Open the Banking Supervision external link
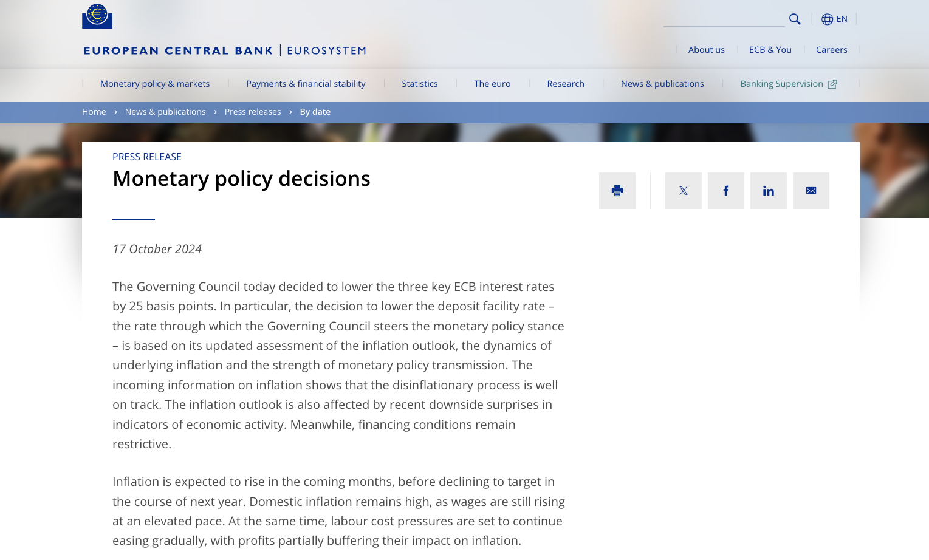The width and height of the screenshot is (929, 560). point(788,84)
